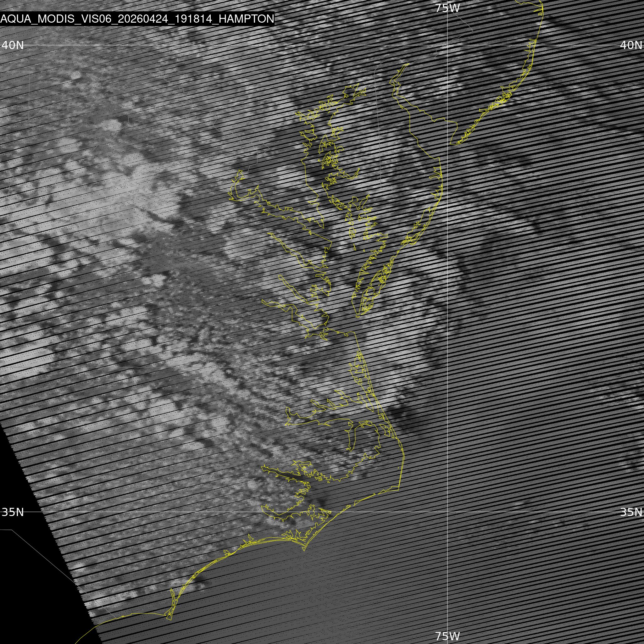This screenshot has height=644, width=644.
Task: Click the 75W and 40N gridline intersection
Action: pos(447,45)
